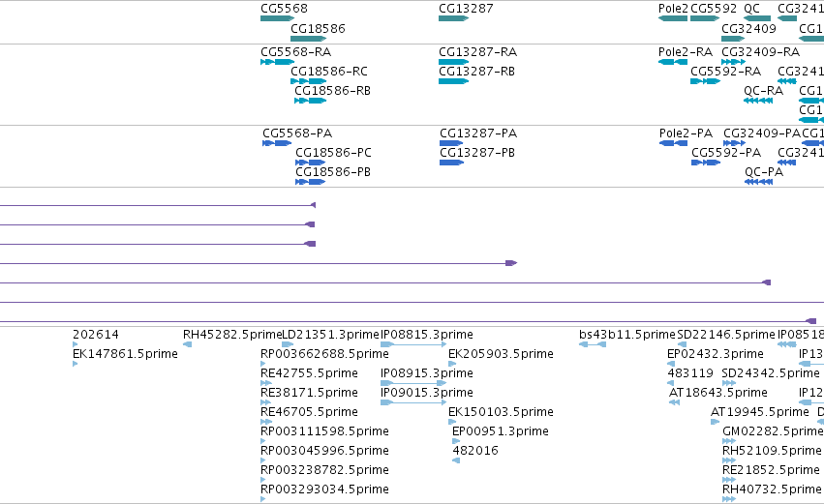Click transcript CG13287-RA label
The width and height of the screenshot is (824, 504).
tap(477, 52)
